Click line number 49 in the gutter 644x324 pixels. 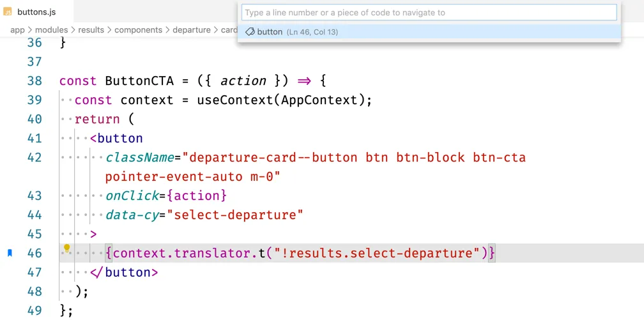point(34,311)
